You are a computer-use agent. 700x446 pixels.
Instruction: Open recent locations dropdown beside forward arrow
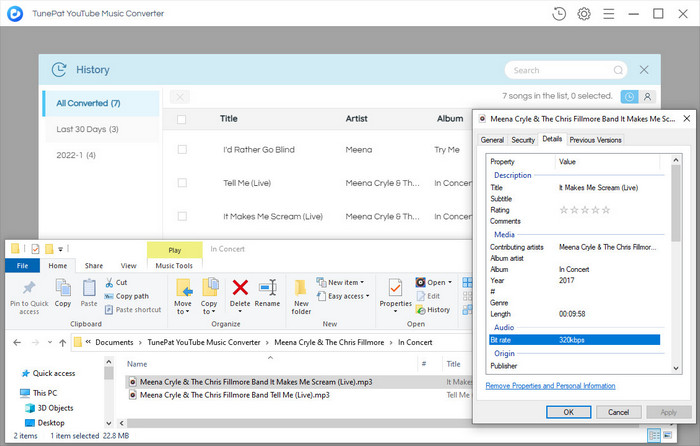[x=50, y=342]
